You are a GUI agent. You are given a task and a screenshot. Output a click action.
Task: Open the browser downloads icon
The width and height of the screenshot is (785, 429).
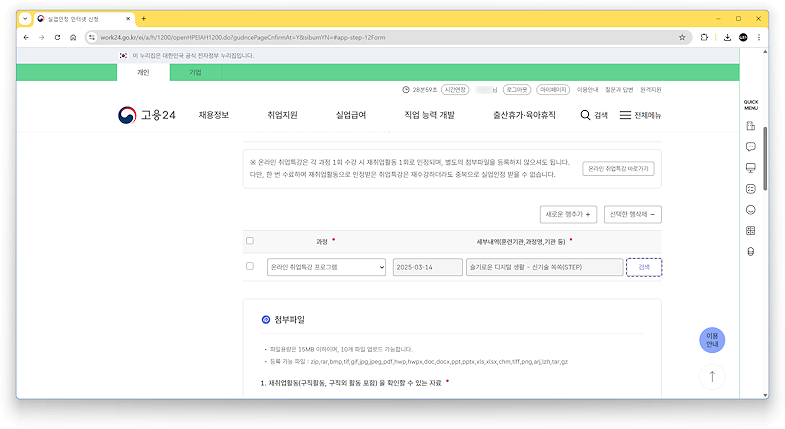pos(727,38)
